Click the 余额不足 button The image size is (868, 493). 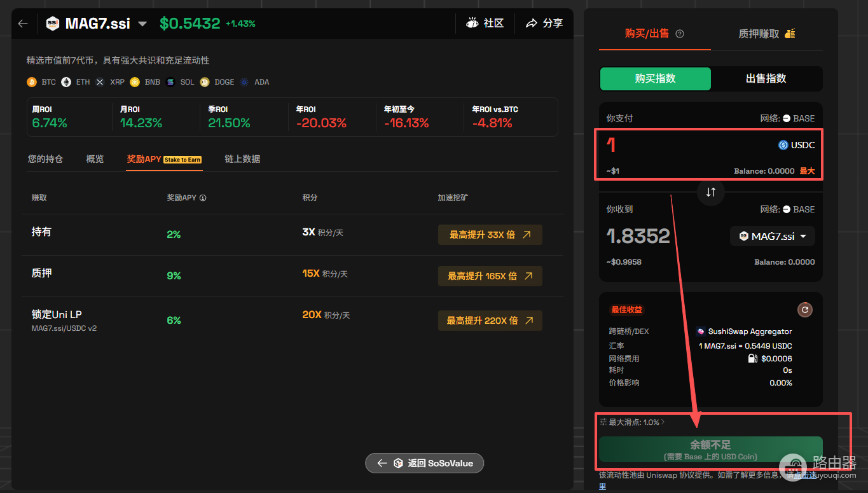(711, 449)
